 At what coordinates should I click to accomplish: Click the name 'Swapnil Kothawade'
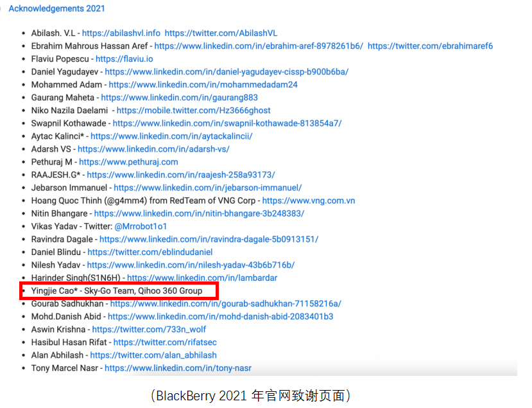click(69, 123)
